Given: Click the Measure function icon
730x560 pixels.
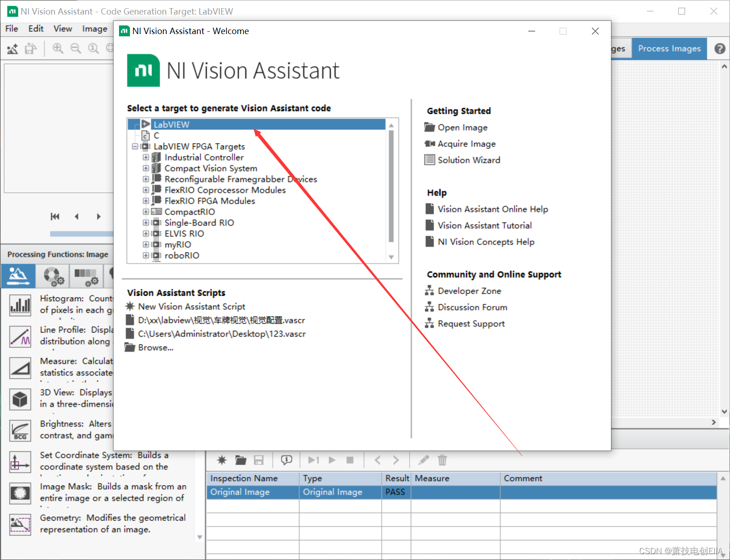Looking at the screenshot, I should coord(20,368).
